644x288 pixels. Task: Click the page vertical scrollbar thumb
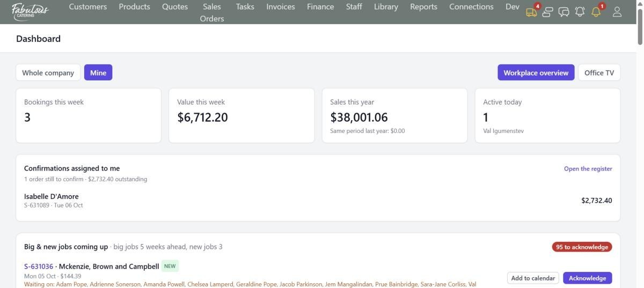tap(640, 26)
